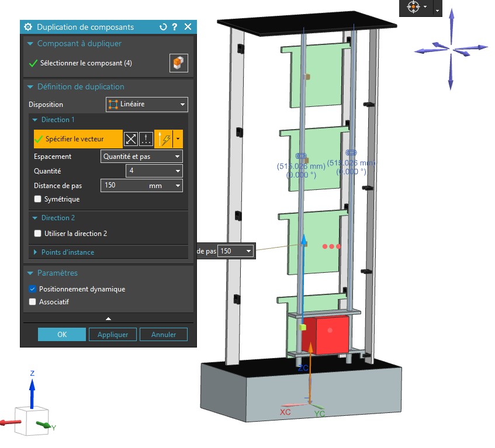Expand the Points d'instance section
This screenshot has height=448, width=495.
68,252
